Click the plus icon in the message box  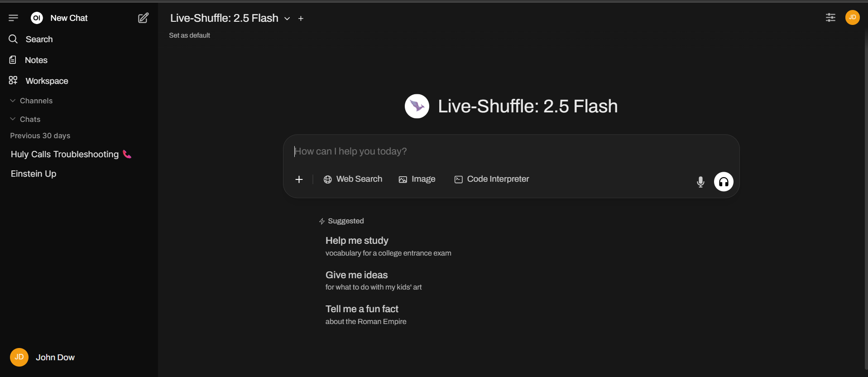tap(299, 179)
